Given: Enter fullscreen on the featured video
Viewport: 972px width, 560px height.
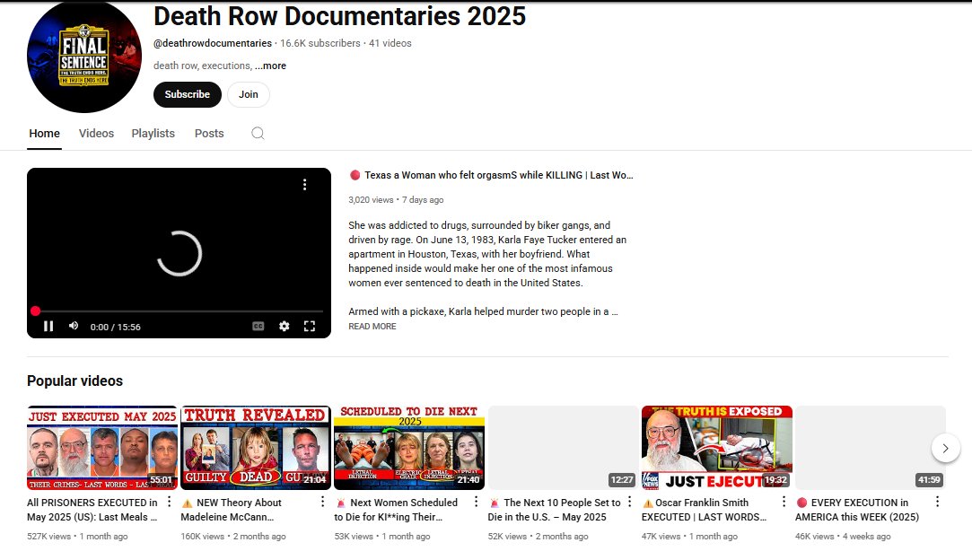Looking at the screenshot, I should point(310,326).
